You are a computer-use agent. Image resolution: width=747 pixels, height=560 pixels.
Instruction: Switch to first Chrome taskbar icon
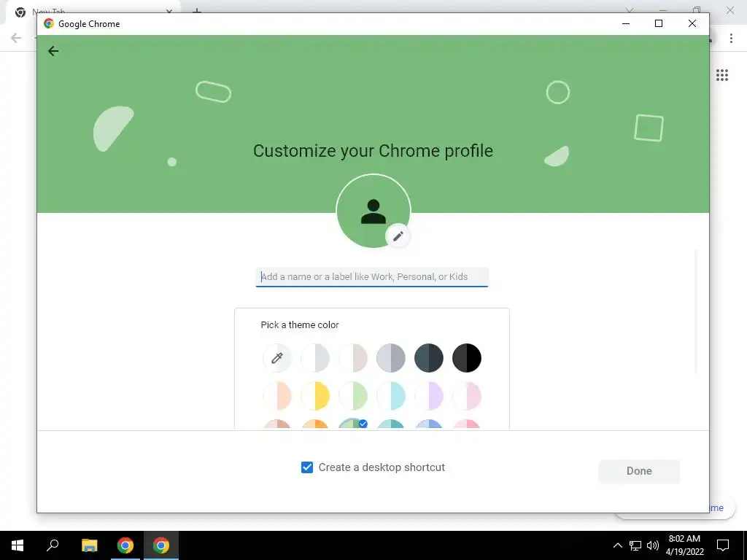click(125, 545)
